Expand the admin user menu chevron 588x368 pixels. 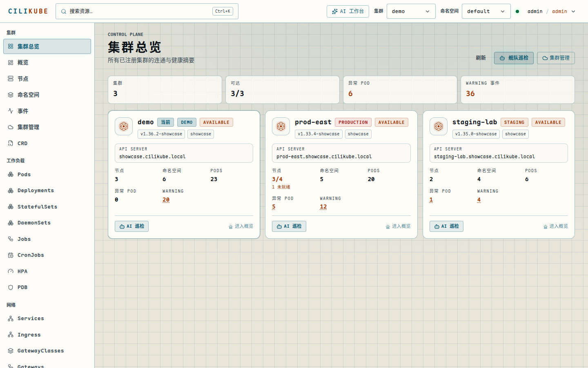click(573, 11)
